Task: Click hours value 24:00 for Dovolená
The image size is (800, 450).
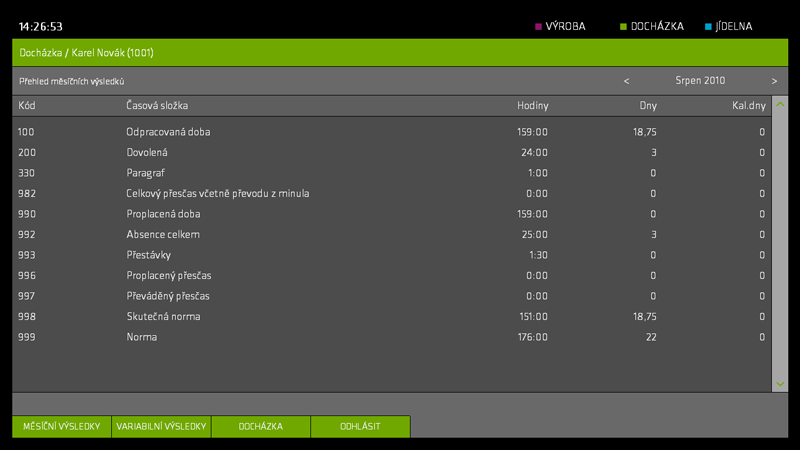Action: (534, 153)
